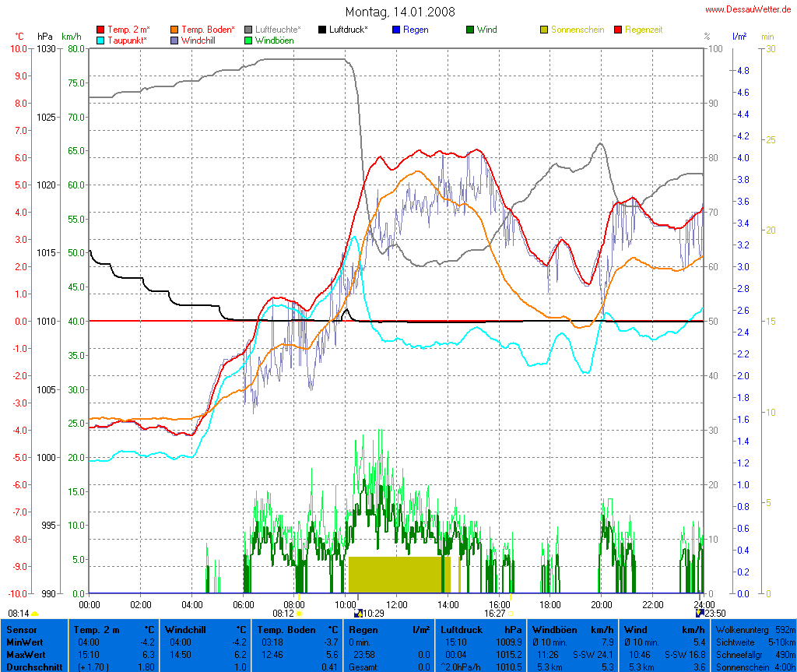The image size is (797, 672).
Task: Click the 12:00 mark on time axis
Action: [397, 604]
